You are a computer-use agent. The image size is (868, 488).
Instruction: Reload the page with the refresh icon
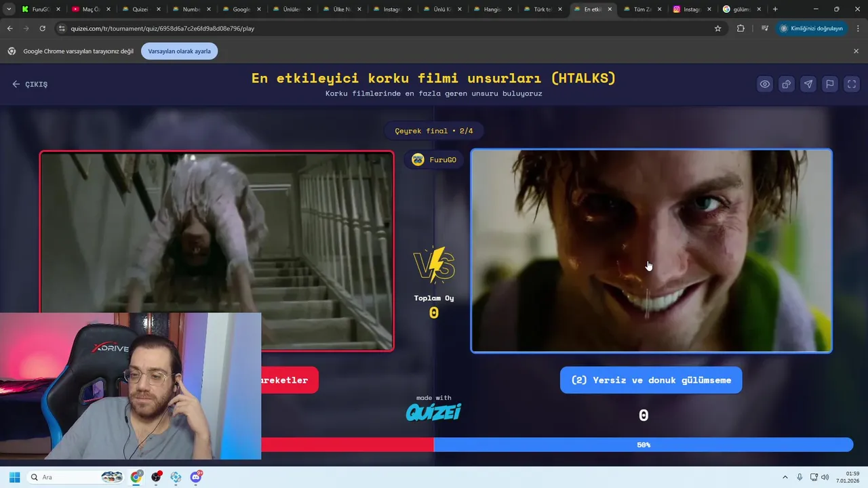pyautogui.click(x=42, y=28)
